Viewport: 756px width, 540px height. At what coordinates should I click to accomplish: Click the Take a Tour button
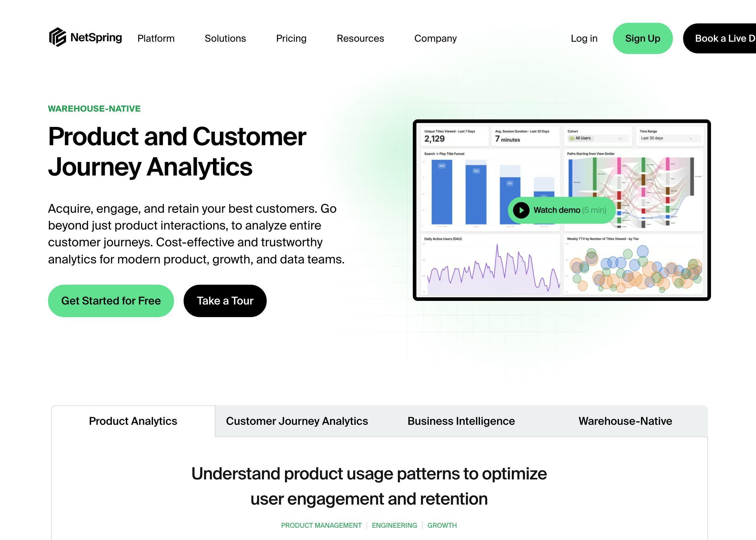pyautogui.click(x=225, y=300)
